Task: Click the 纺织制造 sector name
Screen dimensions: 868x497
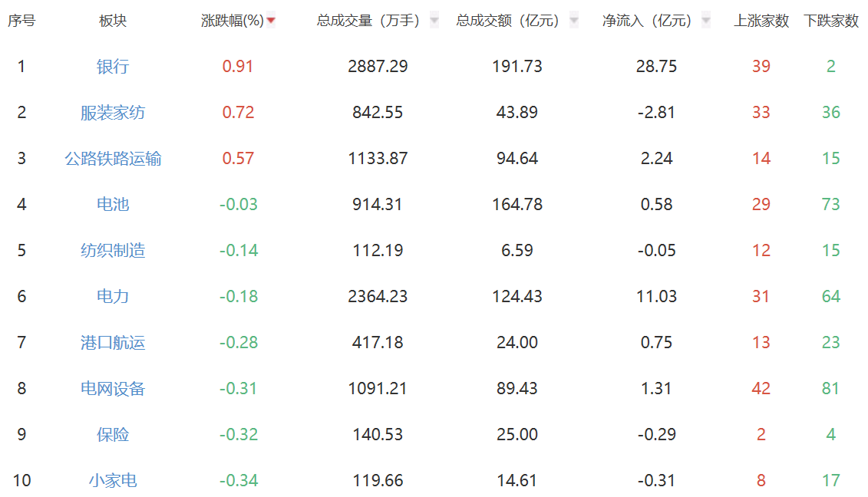Action: (x=113, y=251)
